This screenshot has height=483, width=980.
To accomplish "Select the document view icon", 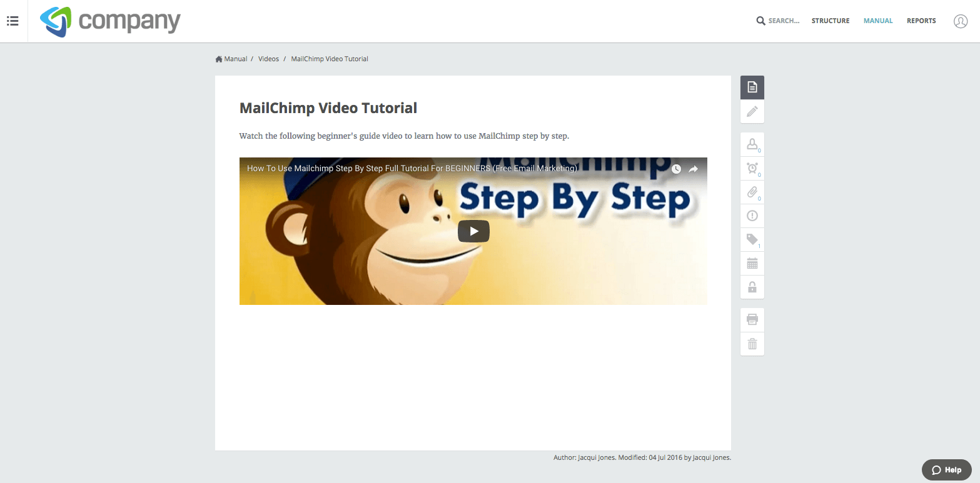I will click(752, 87).
